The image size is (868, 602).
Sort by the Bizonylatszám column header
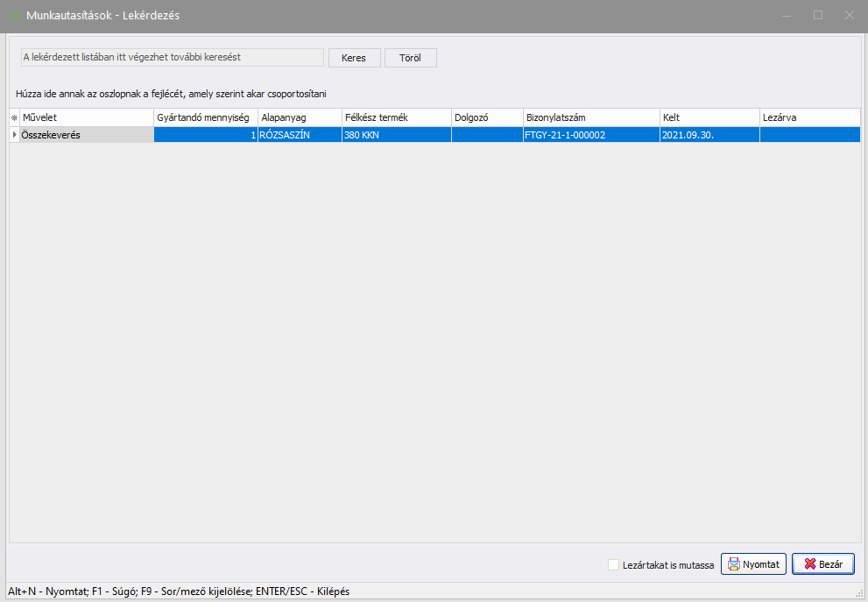coord(590,117)
